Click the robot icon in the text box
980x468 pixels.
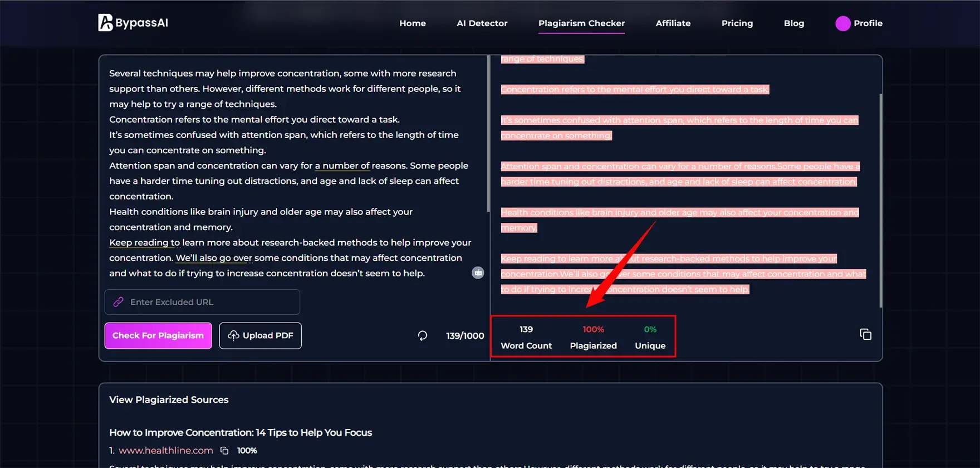click(x=478, y=272)
